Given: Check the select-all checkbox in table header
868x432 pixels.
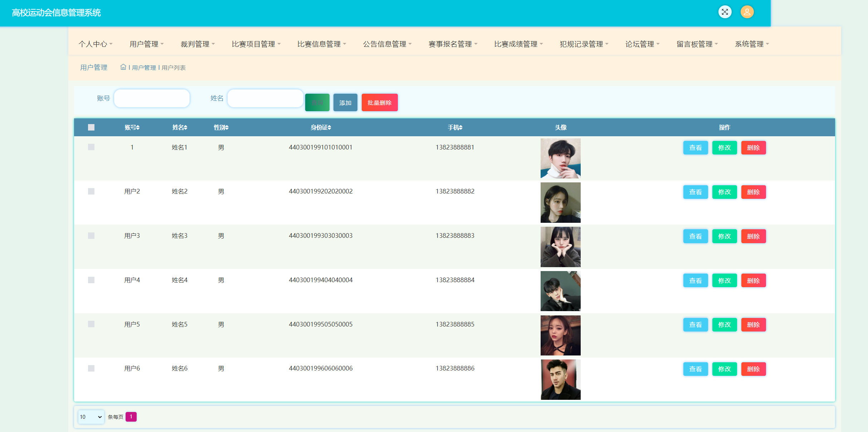Looking at the screenshot, I should [91, 127].
